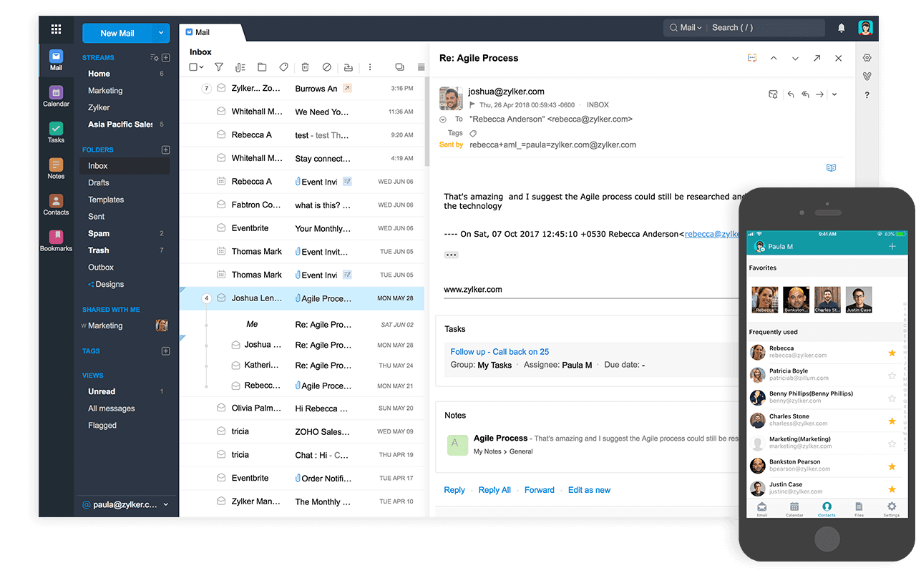Open the paula@zylker account dropdown
The height and width of the screenshot is (588, 916).
125,504
